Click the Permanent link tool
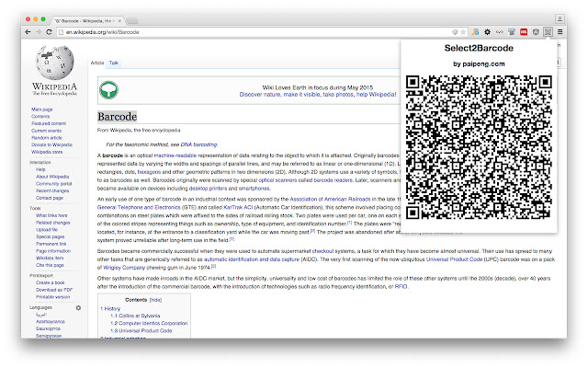Screen dimensions: 588x368 coord(51,244)
